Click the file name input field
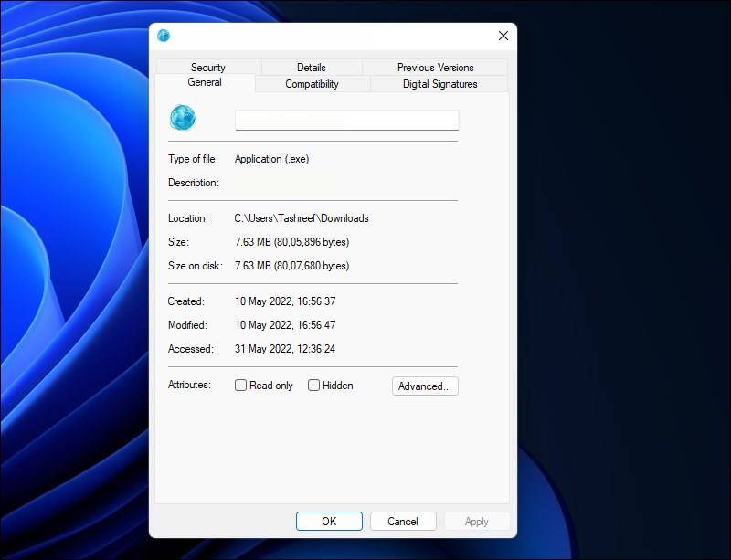Image resolution: width=731 pixels, height=560 pixels. pos(346,119)
